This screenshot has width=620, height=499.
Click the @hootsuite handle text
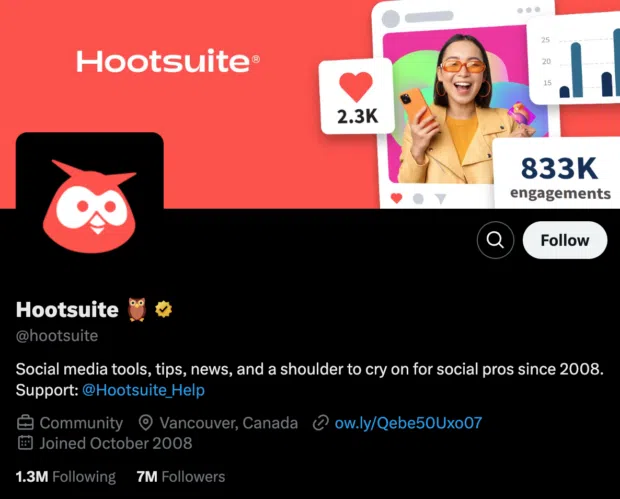(x=57, y=336)
